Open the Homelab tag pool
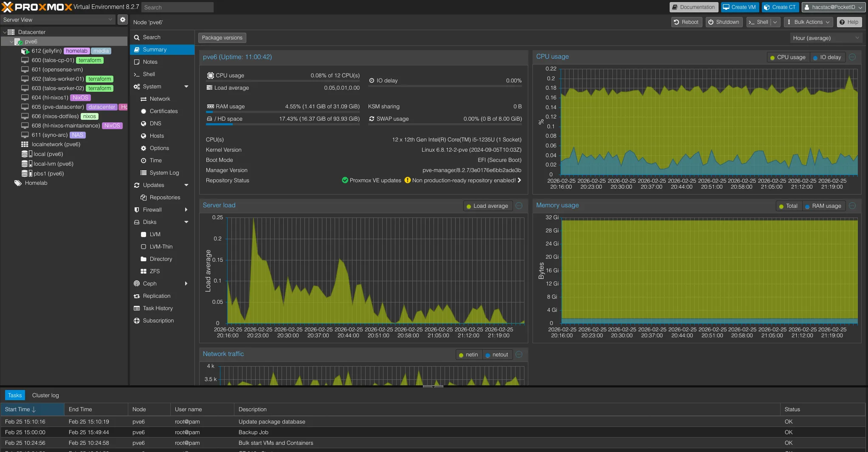This screenshot has height=452, width=868. click(36, 183)
